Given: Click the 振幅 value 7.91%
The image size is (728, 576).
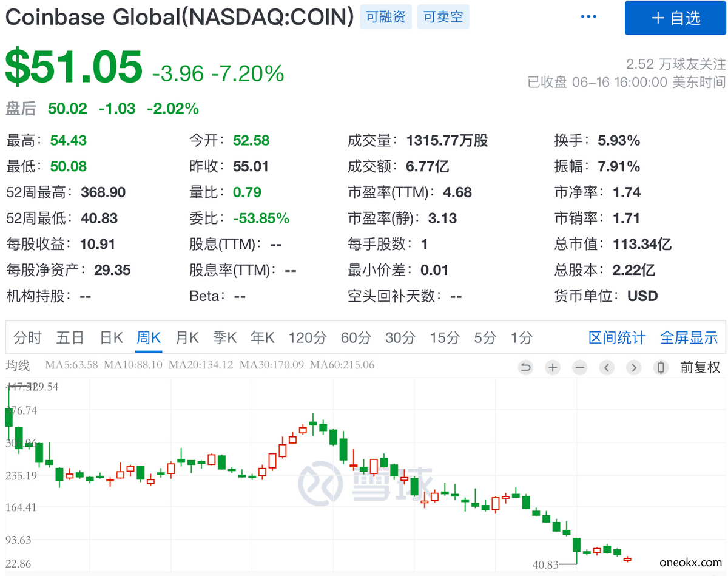Looking at the screenshot, I should click(619, 166).
